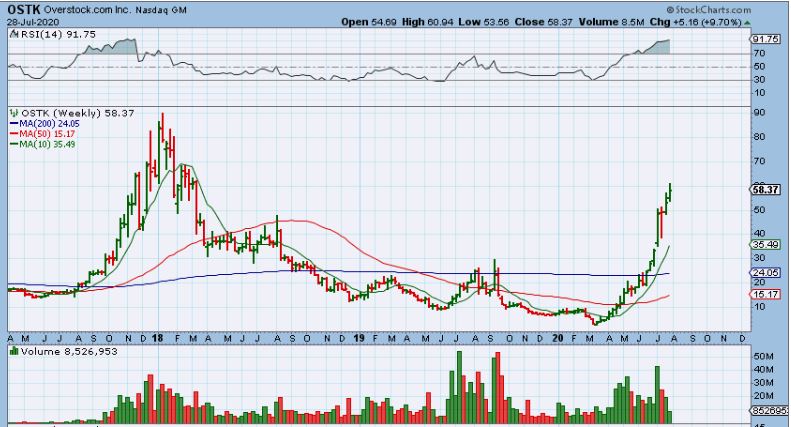The height and width of the screenshot is (427, 791).
Task: Click the 30M level on volume axis
Action: tap(763, 383)
